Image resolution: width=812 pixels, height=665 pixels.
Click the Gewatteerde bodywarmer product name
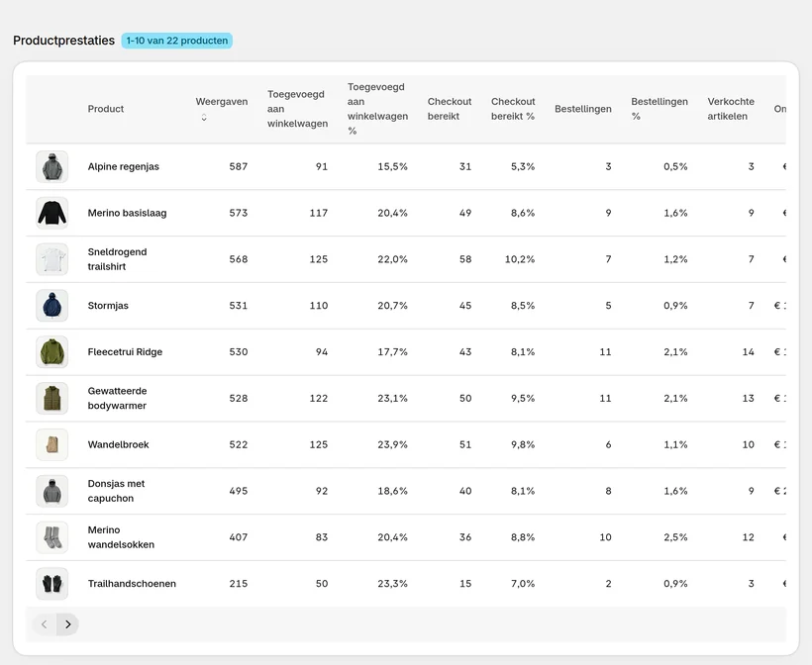[117, 398]
